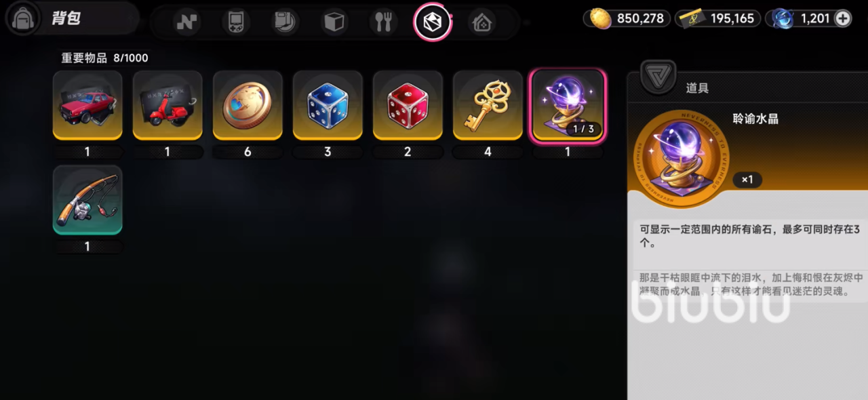Click the ticket currency showing 195,165
868x400 pixels.
tap(718, 18)
